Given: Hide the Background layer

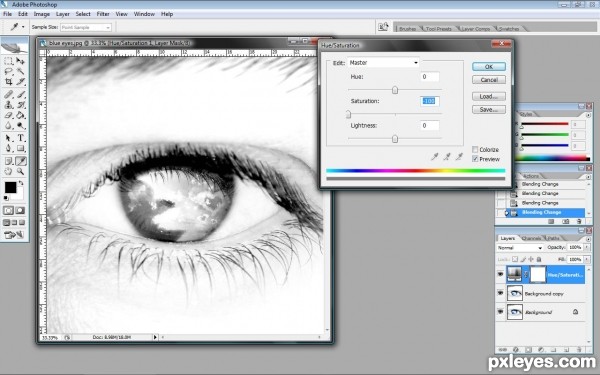Looking at the screenshot, I should pos(500,311).
